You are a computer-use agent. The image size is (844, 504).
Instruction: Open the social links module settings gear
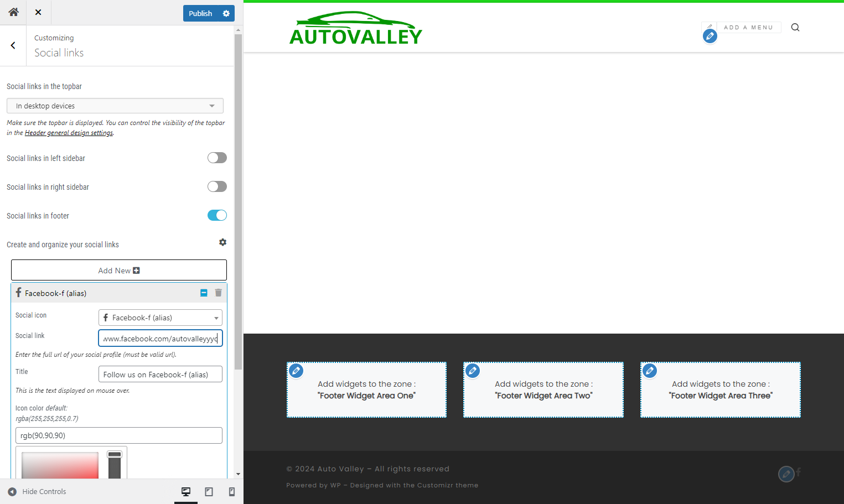point(222,242)
